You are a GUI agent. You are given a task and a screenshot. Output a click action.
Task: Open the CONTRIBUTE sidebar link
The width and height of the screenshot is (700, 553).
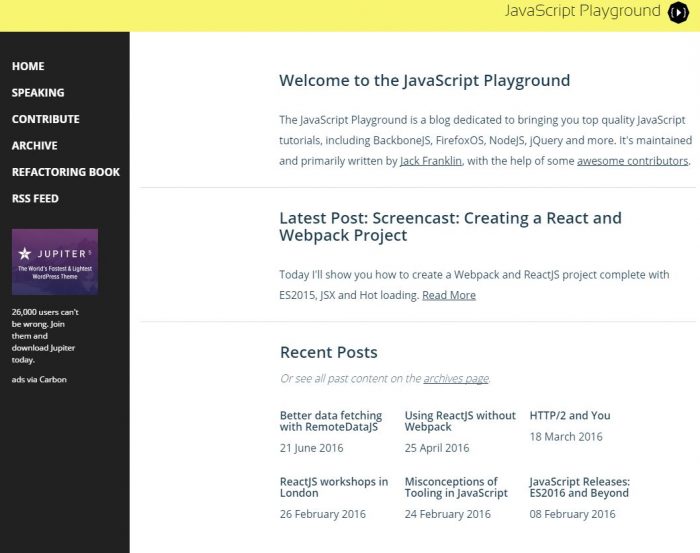coord(45,119)
